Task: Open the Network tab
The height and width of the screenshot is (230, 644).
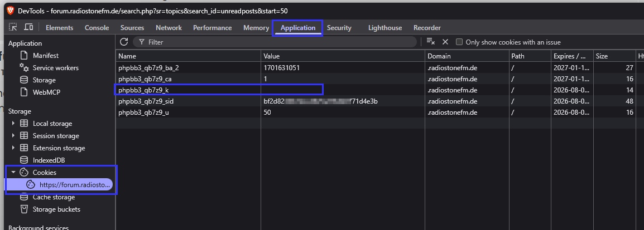Action: [x=169, y=27]
